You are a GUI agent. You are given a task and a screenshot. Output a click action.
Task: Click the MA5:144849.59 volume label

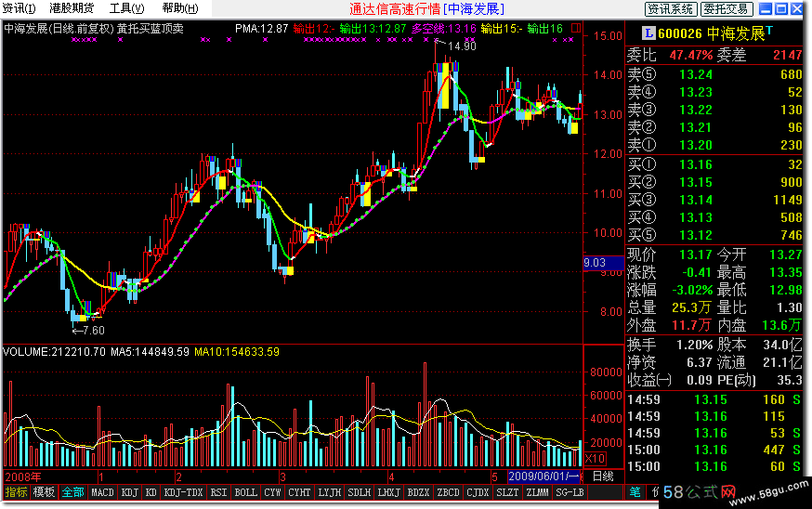(x=151, y=352)
